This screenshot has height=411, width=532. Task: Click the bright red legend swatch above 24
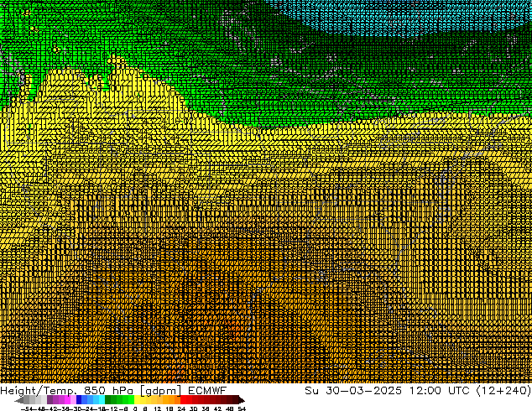(183, 399)
